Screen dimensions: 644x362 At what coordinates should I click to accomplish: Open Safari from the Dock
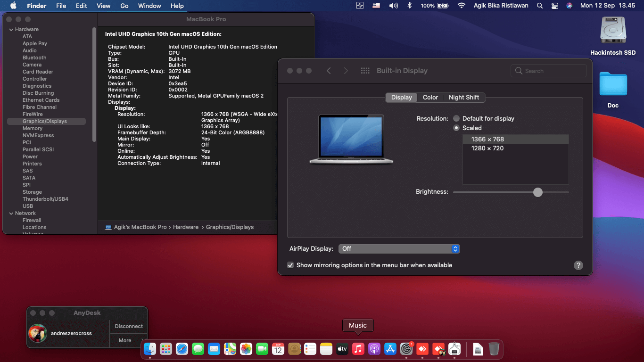click(182, 349)
